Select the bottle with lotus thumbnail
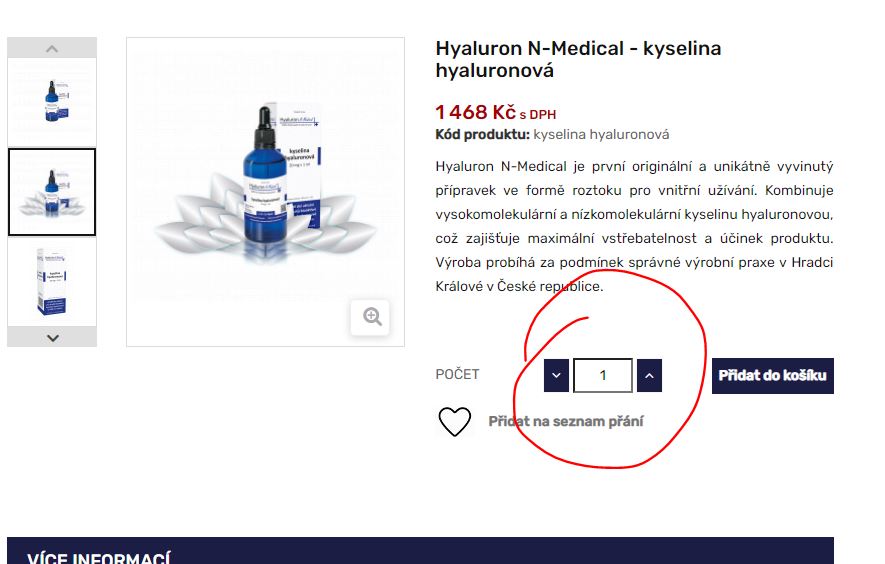This screenshot has height=564, width=885. (52, 192)
